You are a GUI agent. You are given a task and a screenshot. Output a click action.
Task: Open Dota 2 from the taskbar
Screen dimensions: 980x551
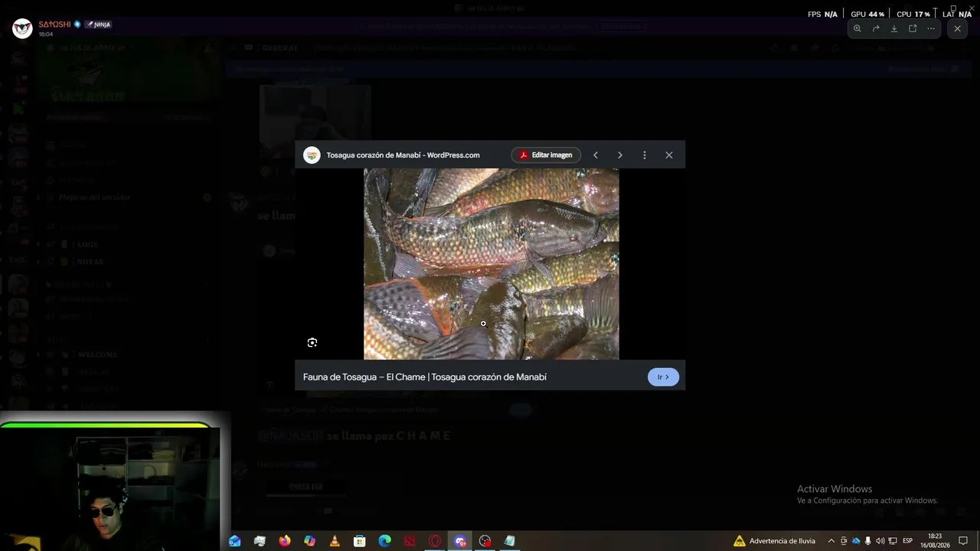410,541
